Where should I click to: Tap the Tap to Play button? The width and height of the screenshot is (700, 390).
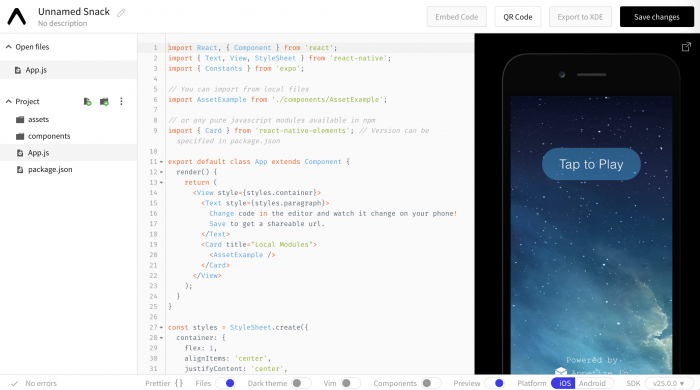click(x=591, y=164)
